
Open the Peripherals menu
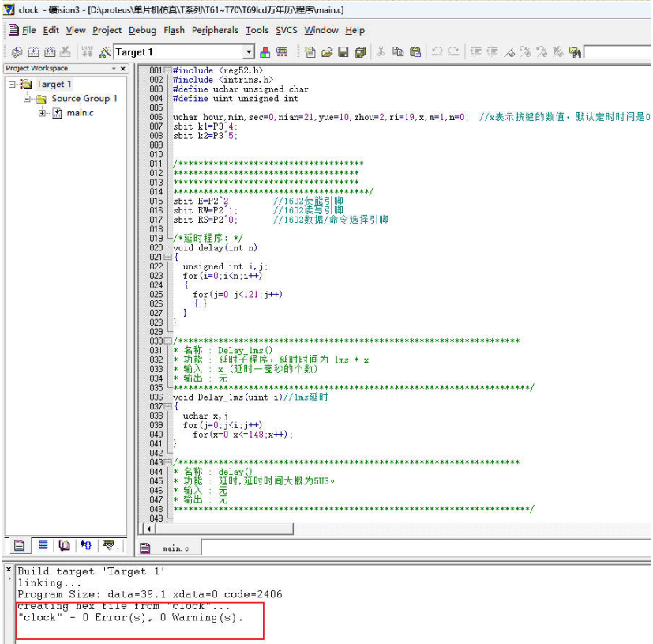214,30
